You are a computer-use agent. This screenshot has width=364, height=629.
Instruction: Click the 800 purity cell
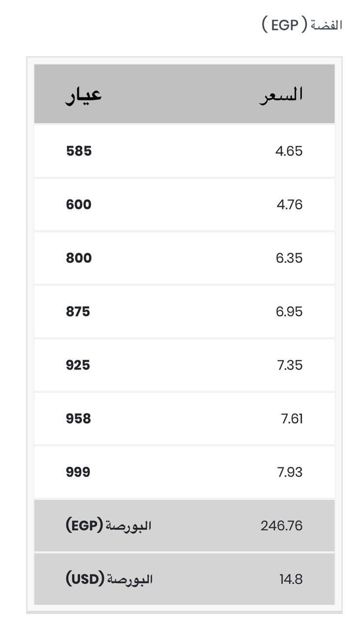[79, 258]
